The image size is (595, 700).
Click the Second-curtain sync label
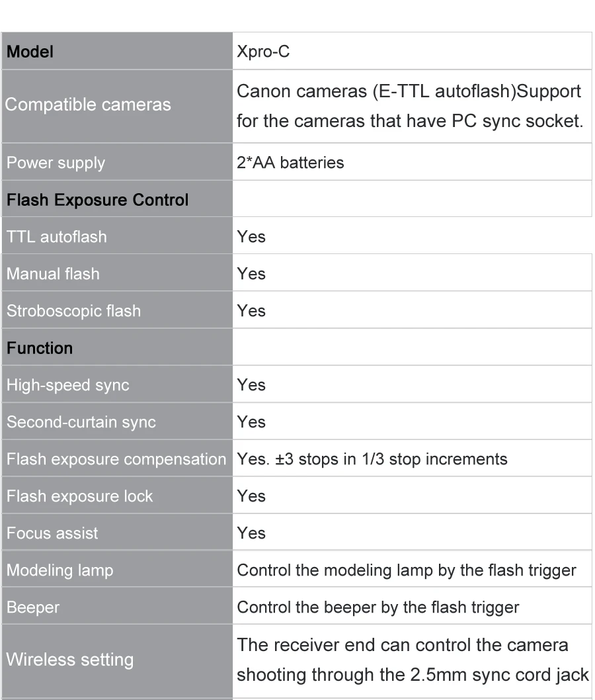click(81, 421)
